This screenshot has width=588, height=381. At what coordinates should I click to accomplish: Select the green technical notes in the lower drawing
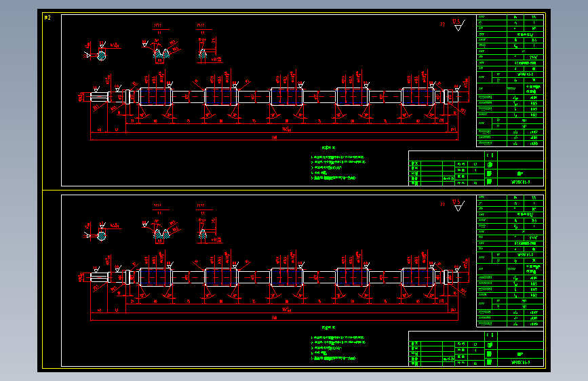pos(338,344)
